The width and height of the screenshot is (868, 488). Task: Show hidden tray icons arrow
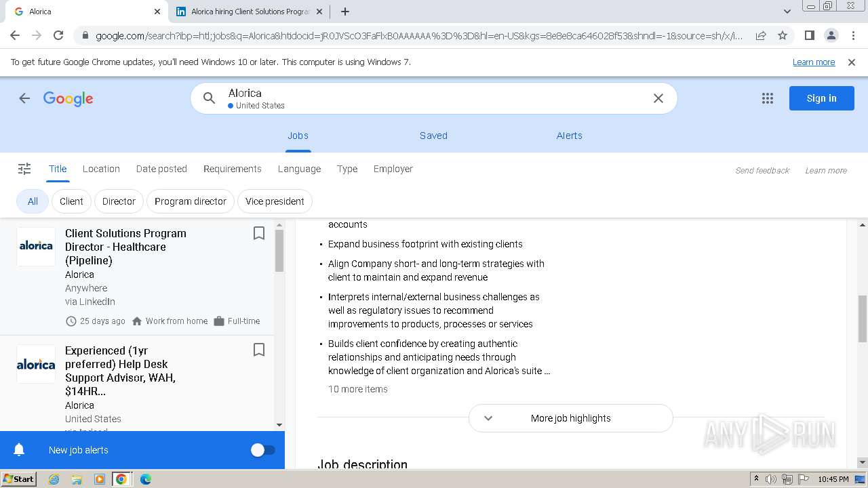click(x=756, y=479)
